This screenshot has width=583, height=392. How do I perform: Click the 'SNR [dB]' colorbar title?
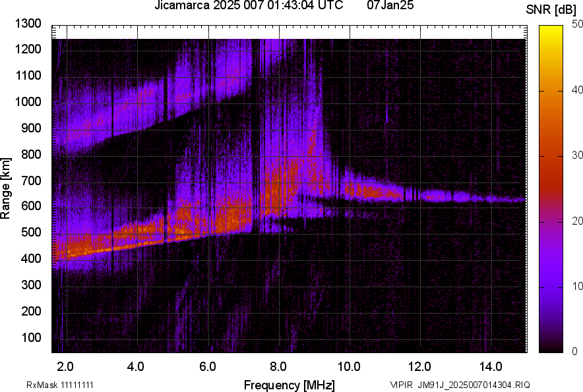551,10
